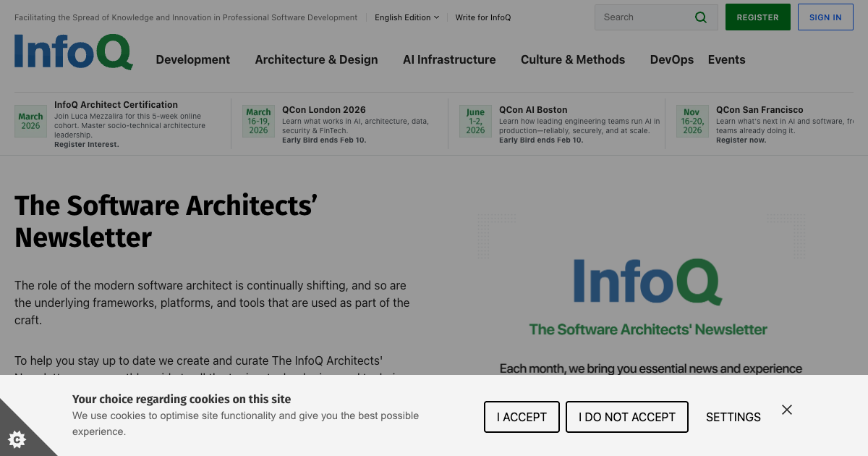Viewport: 868px width, 456px height.
Task: Click the InfoQ newsletter logo graphic
Action: [647, 282]
